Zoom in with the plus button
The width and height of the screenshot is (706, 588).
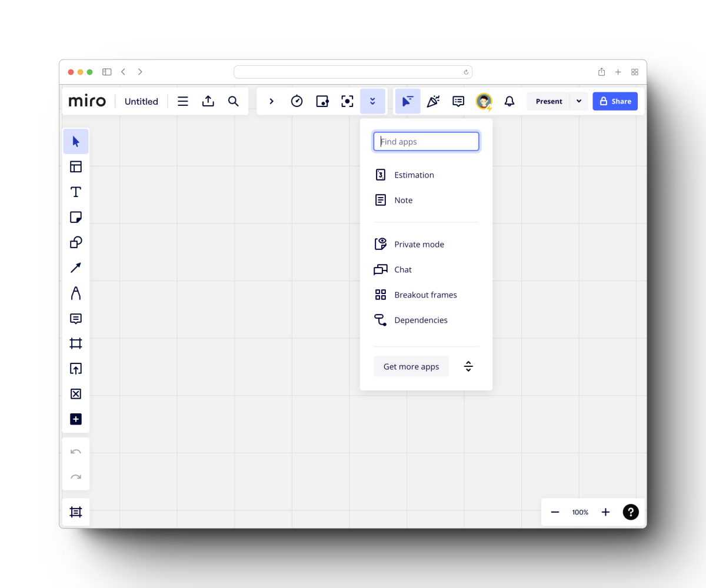[605, 512]
